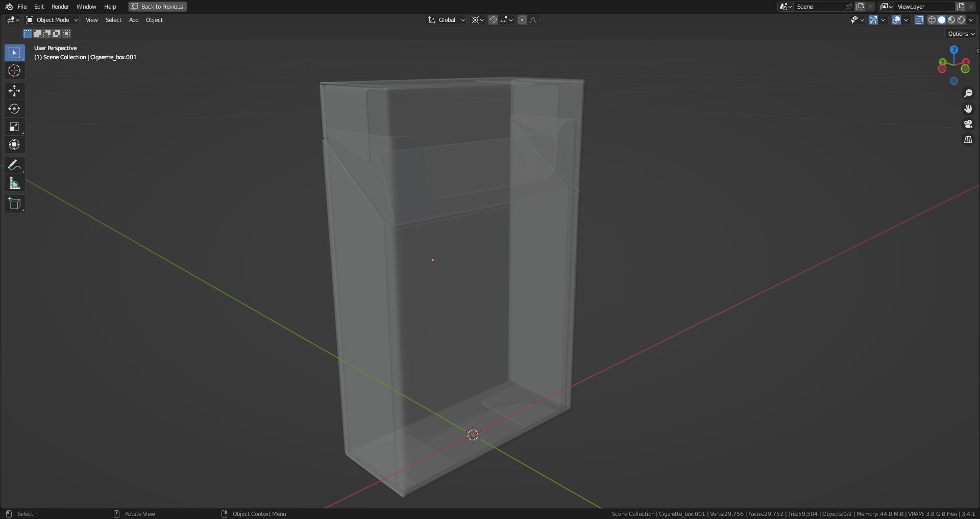Screen dimensions: 980x519
Task: Activate the Measure ruler tool
Action: [x=14, y=183]
